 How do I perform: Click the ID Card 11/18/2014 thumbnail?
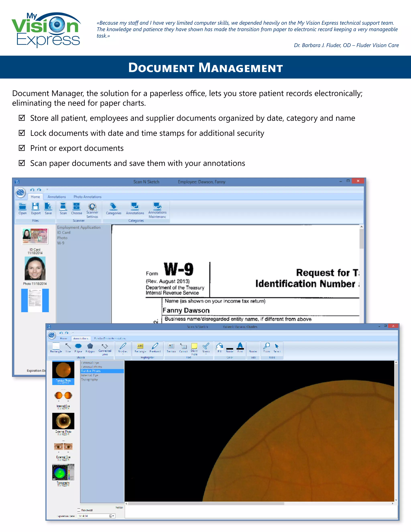(x=35, y=236)
